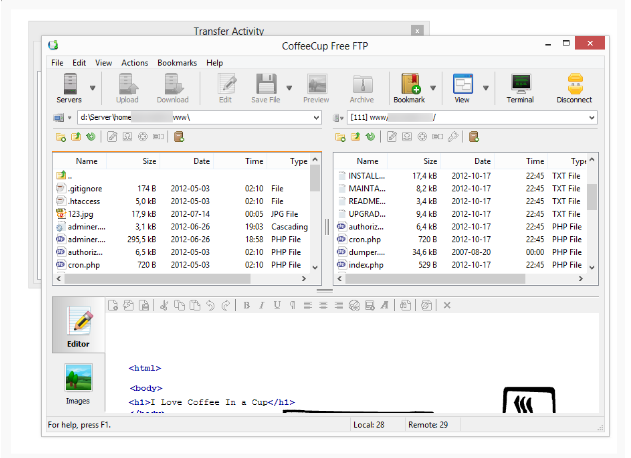Screen dimensions: 631x458
Task: Open the Actions menu
Action: (x=135, y=63)
